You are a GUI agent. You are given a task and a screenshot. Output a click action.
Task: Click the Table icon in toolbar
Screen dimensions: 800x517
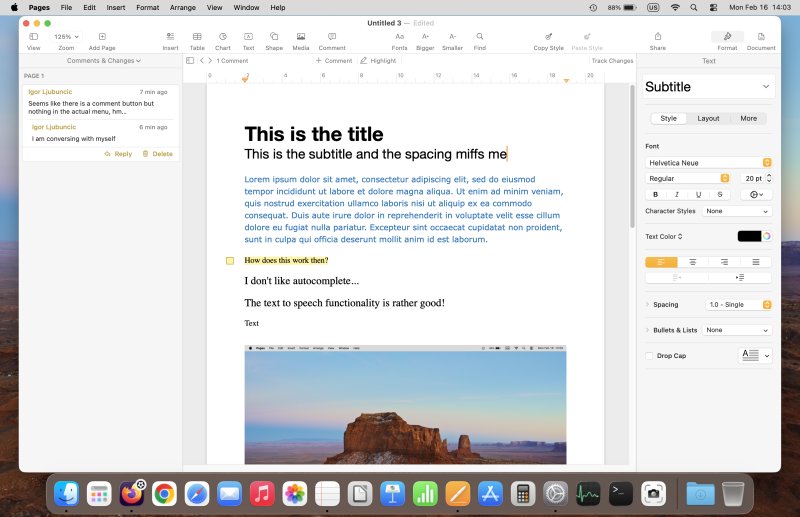coord(197,37)
